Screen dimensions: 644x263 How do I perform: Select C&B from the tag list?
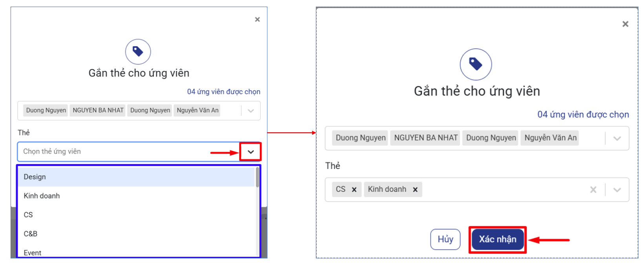coord(31,234)
